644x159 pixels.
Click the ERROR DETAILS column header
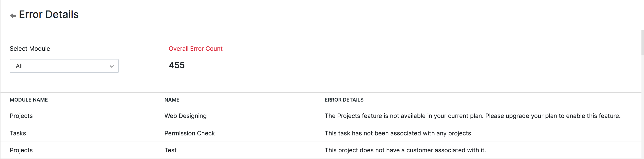coord(344,100)
